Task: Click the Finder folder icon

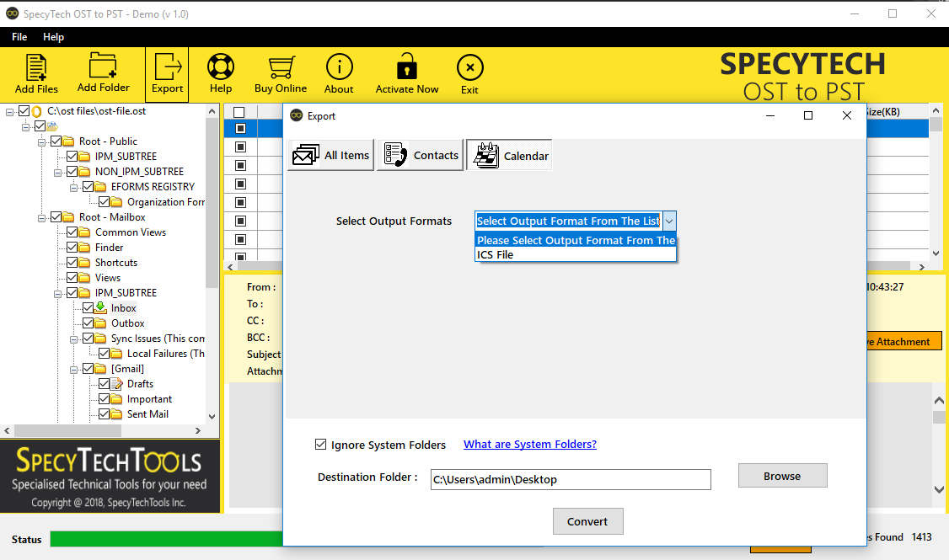Action: (85, 248)
